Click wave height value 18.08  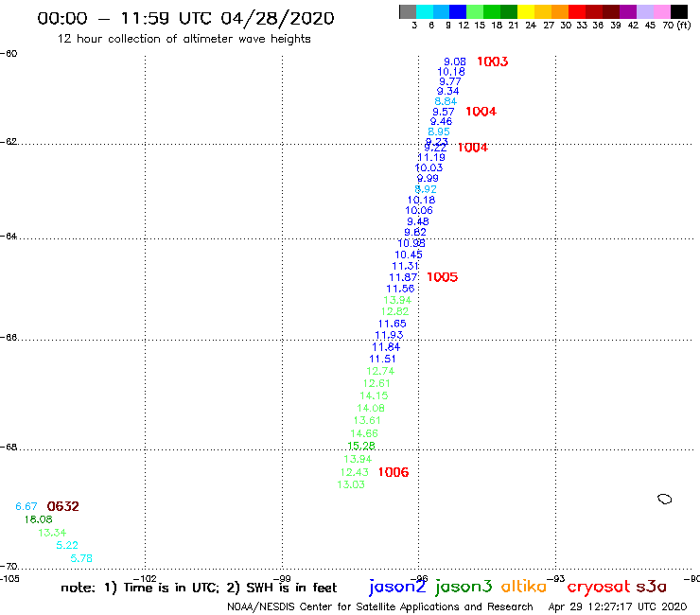pyautogui.click(x=39, y=519)
